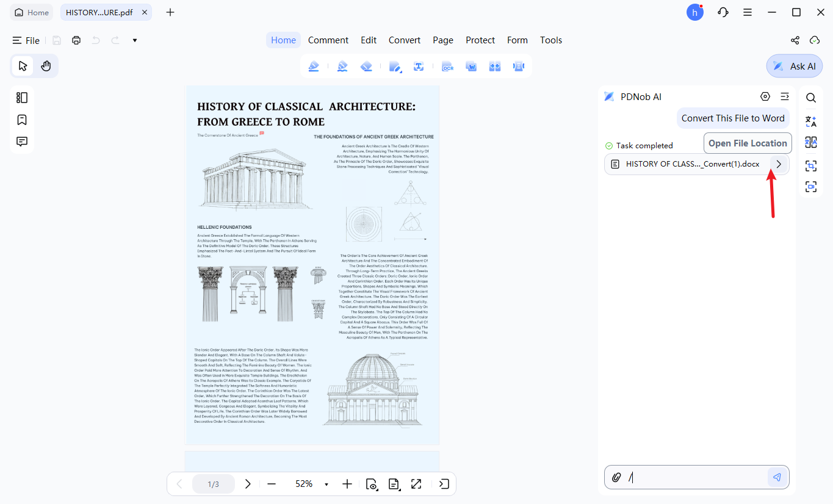Image resolution: width=833 pixels, height=504 pixels.
Task: Click the translate icon in right sidebar
Action: 810,120
